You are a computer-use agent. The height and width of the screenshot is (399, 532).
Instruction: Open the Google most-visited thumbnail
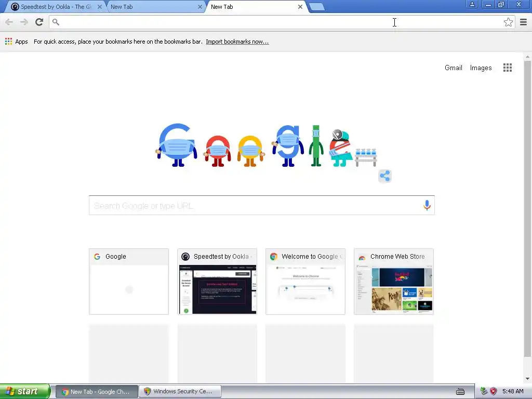129,282
